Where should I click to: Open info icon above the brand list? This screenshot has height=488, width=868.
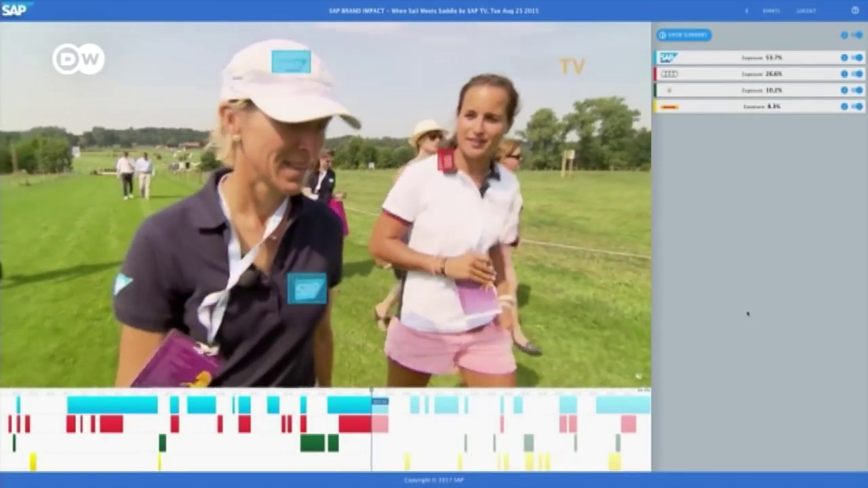click(x=844, y=35)
